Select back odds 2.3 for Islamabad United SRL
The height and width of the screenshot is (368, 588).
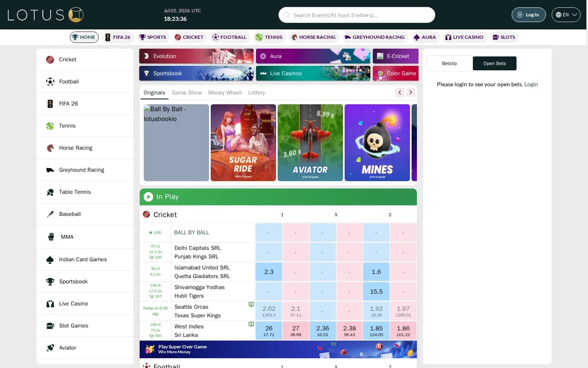pos(269,272)
